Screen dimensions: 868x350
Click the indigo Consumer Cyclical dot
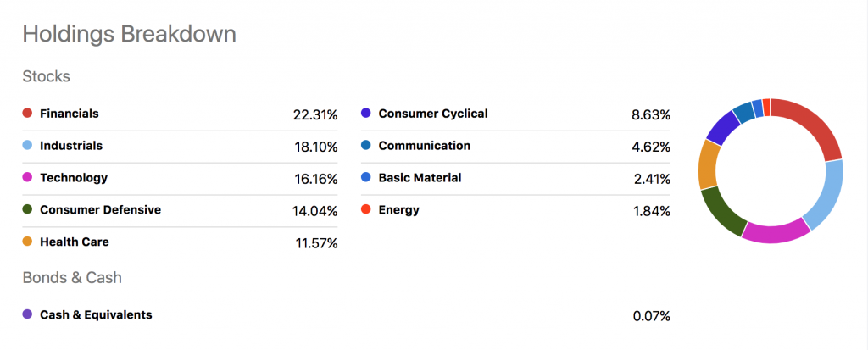[365, 113]
